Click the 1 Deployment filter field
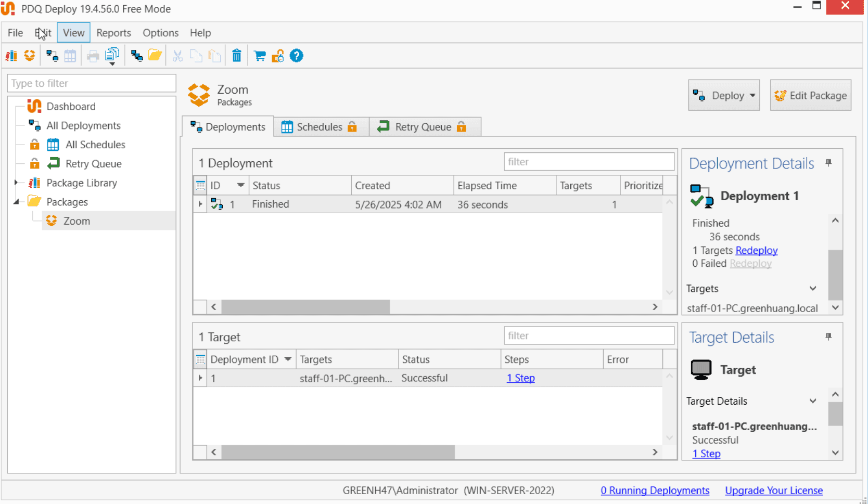 (589, 162)
